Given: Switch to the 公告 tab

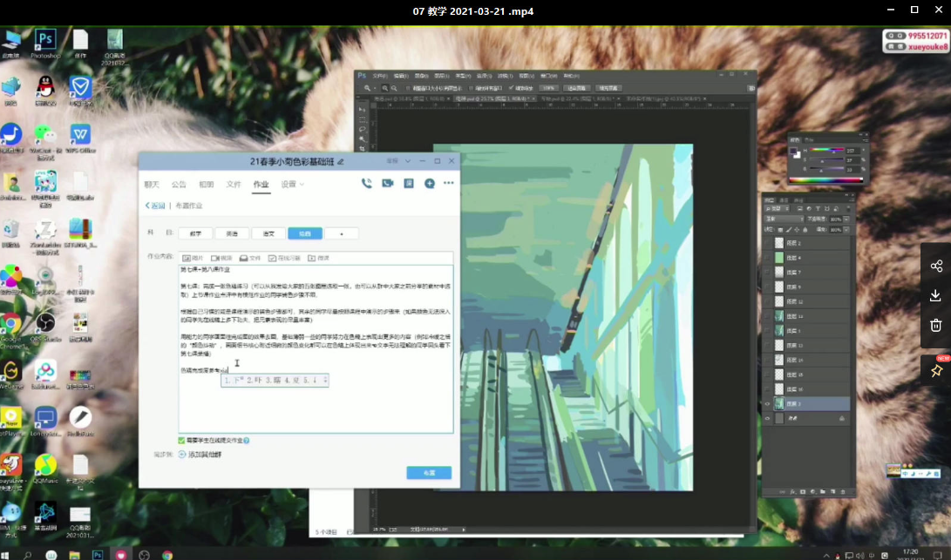Looking at the screenshot, I should pyautogui.click(x=179, y=185).
